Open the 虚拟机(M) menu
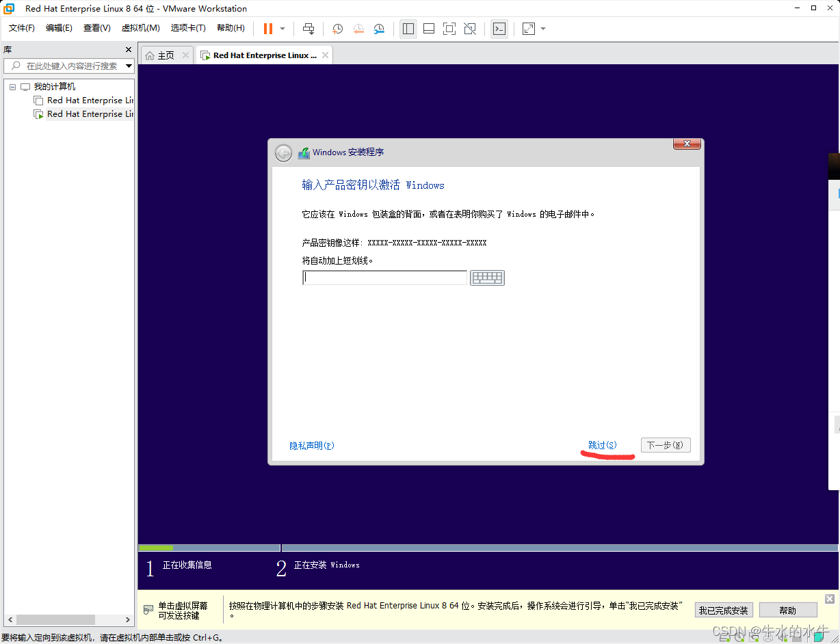This screenshot has height=644, width=840. pos(140,28)
